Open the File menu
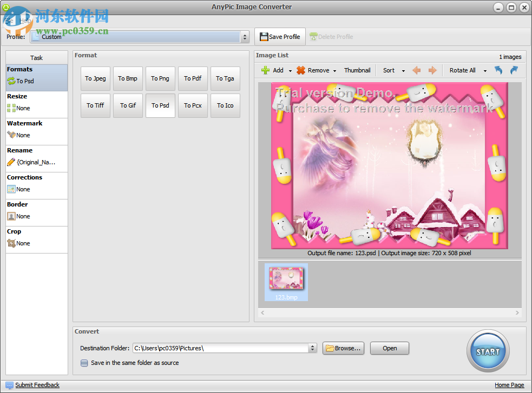 click(9, 20)
